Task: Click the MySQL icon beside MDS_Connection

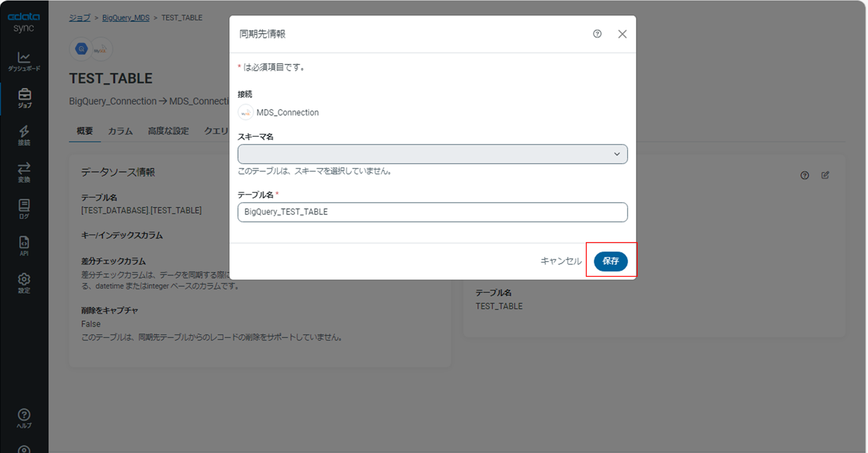Action: (x=246, y=112)
